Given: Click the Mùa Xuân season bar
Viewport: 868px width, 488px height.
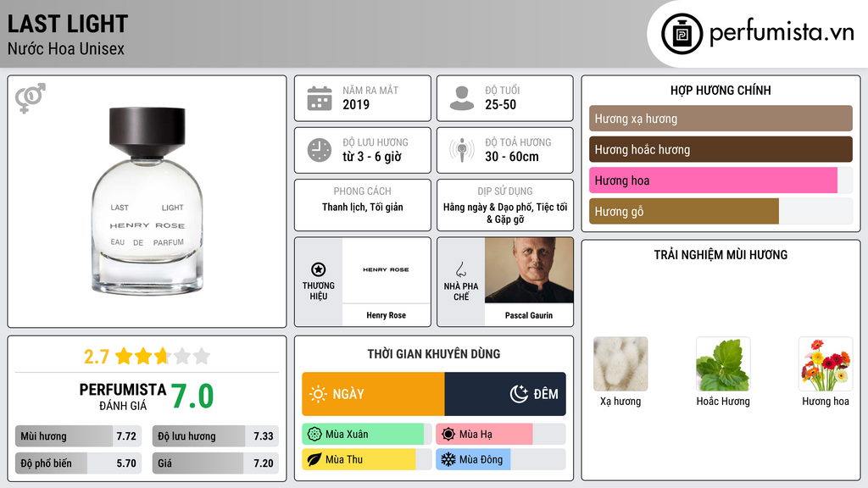Looking at the screenshot, I should (x=367, y=435).
